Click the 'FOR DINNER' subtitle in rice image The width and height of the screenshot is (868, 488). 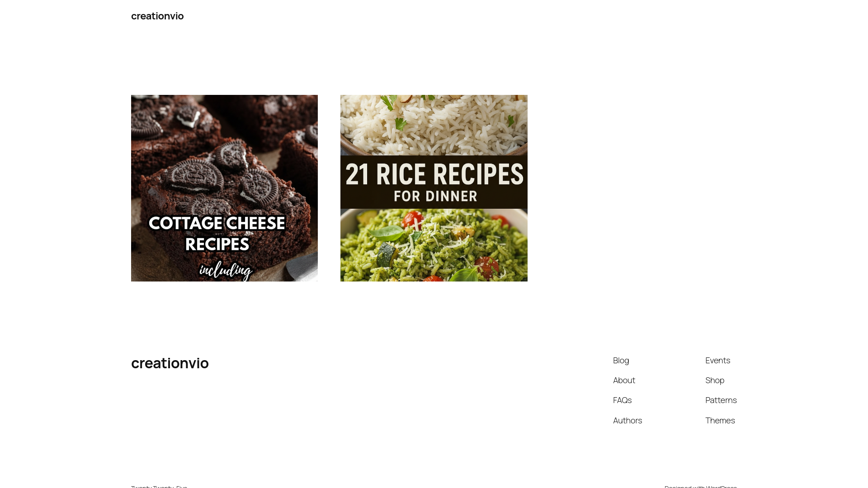coord(435,196)
